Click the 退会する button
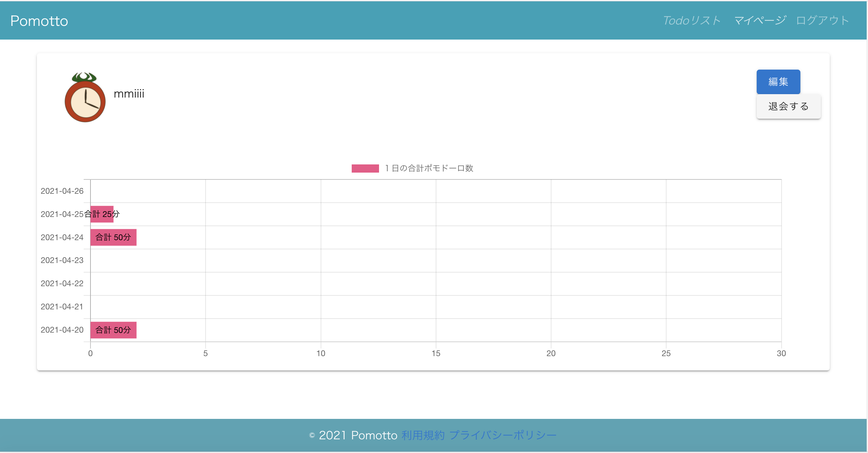868x453 pixels. click(788, 106)
